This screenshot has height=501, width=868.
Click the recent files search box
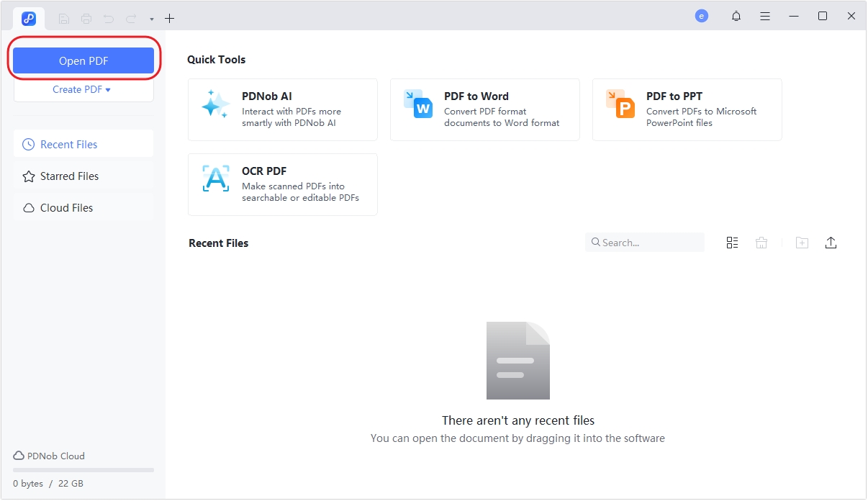644,243
